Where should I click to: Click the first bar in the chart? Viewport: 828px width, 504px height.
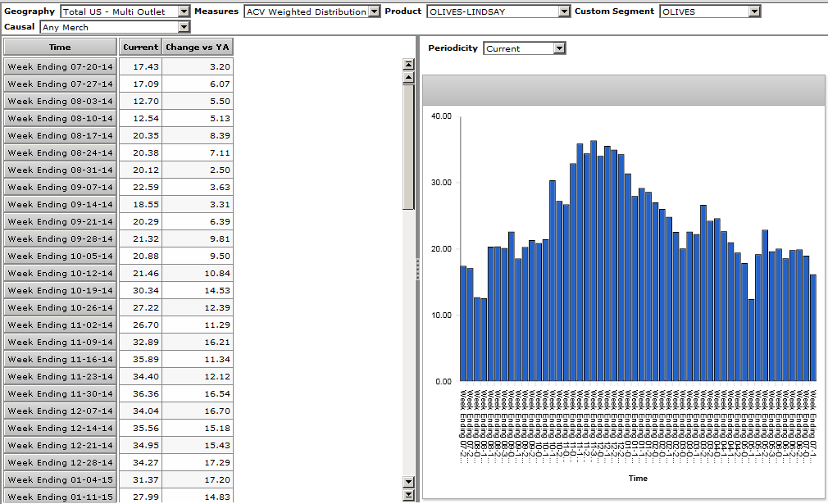click(463, 324)
